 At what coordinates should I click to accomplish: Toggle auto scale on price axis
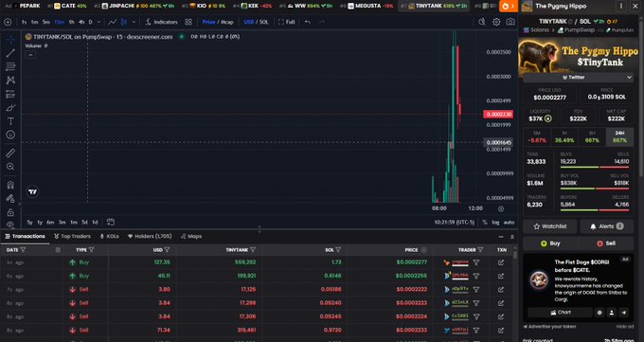pos(509,222)
